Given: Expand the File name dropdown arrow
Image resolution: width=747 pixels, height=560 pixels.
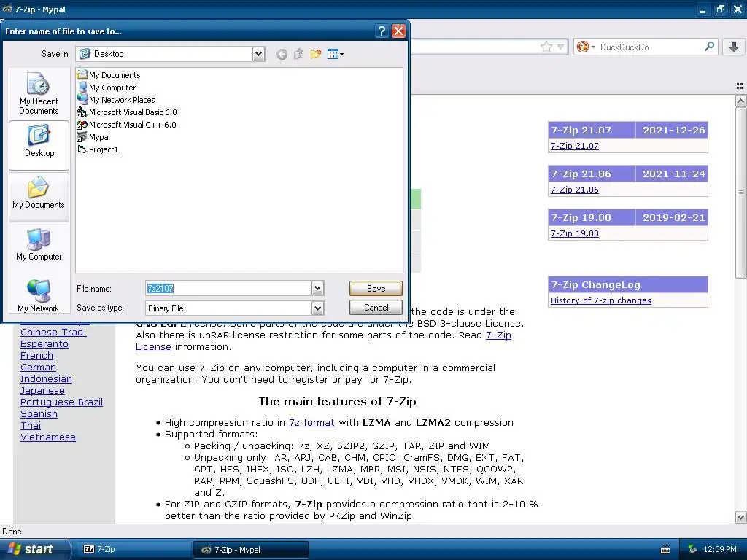Looking at the screenshot, I should point(318,288).
